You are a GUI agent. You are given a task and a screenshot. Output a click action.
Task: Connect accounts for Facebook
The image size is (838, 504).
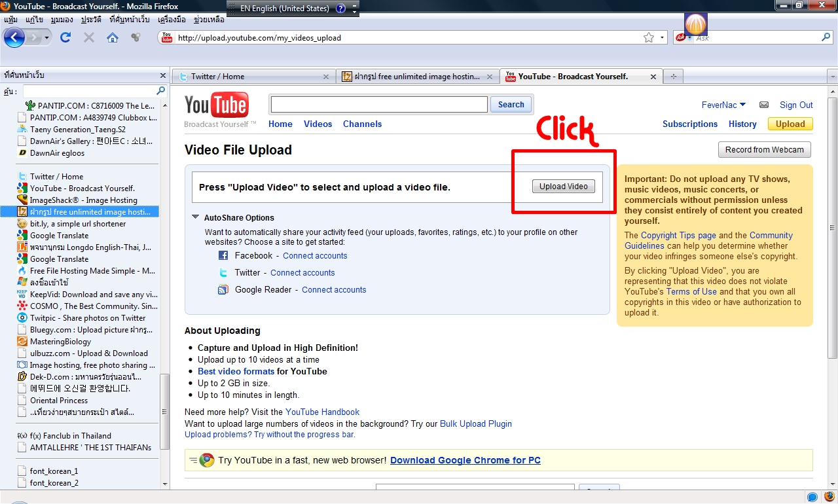pyautogui.click(x=315, y=256)
